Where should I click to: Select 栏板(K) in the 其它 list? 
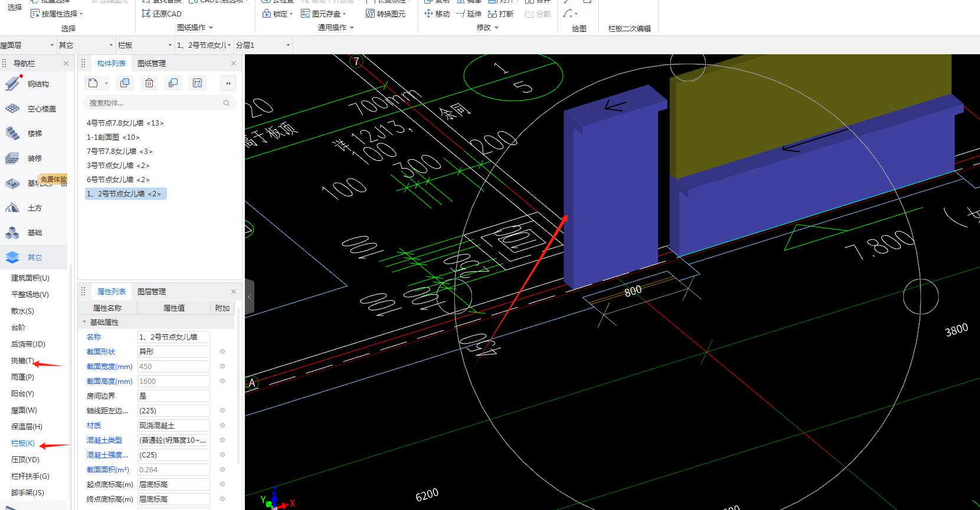click(23, 443)
